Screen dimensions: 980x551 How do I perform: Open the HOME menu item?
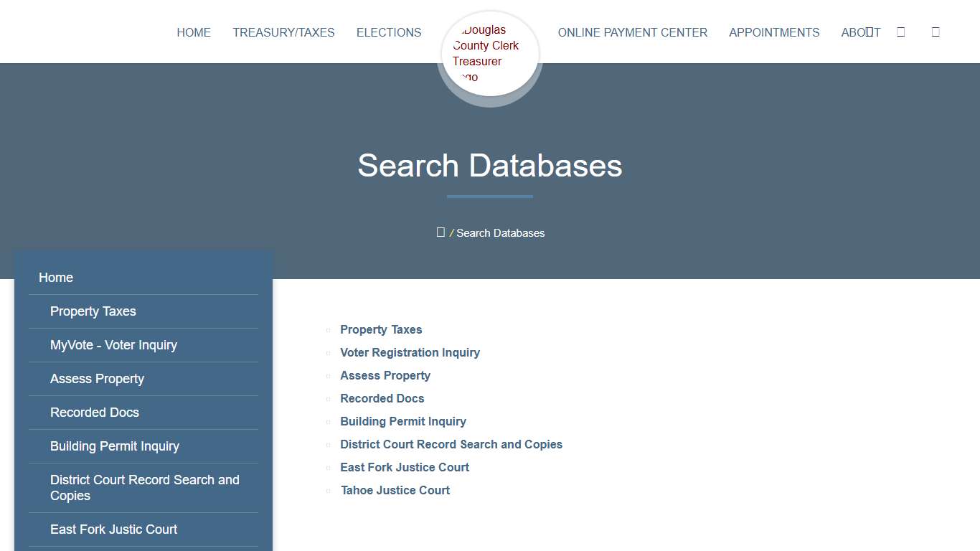click(194, 32)
